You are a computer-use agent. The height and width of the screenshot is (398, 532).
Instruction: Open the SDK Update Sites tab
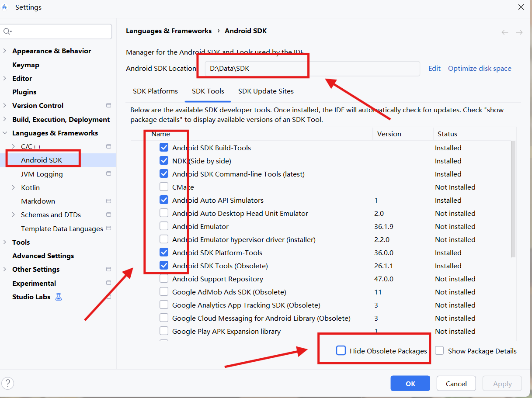pyautogui.click(x=266, y=91)
